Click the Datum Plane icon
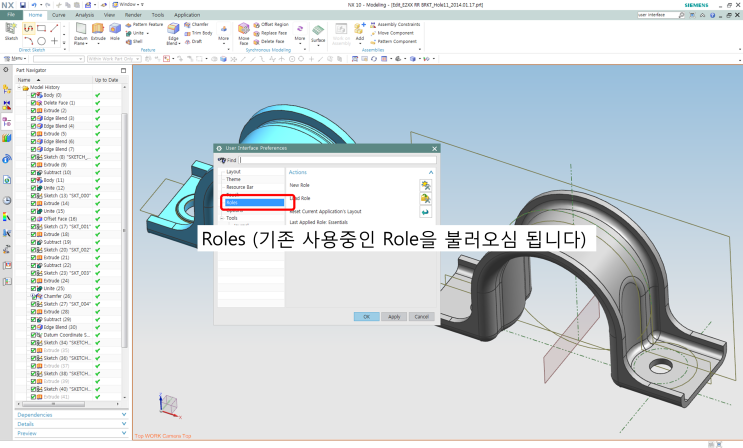Image resolution: width=743 pixels, height=448 pixels. [81, 29]
